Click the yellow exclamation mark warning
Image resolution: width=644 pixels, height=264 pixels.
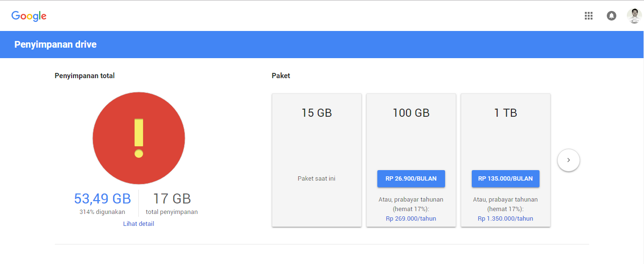point(139,138)
